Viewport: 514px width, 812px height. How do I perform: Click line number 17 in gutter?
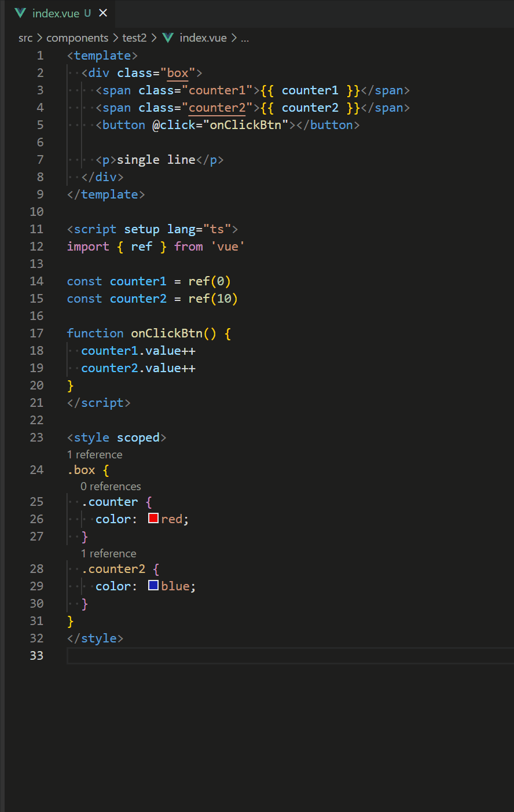point(36,333)
